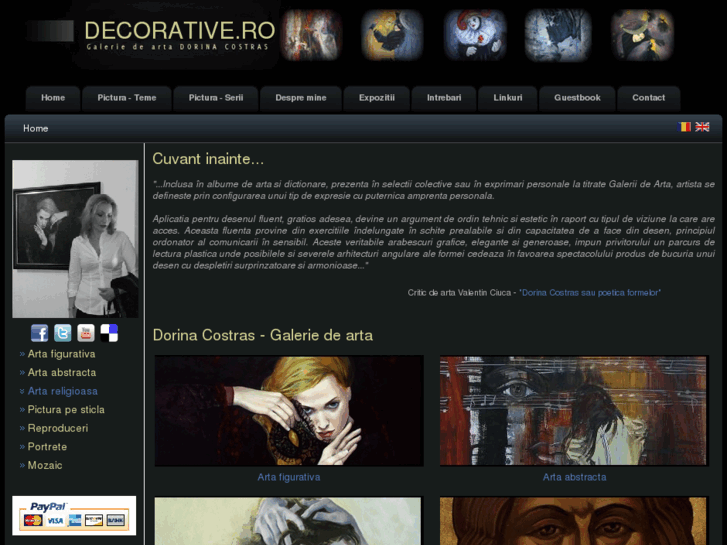727x545 pixels.
Task: Open the pale hands painting thumbnail below figurativa
Action: (x=288, y=521)
